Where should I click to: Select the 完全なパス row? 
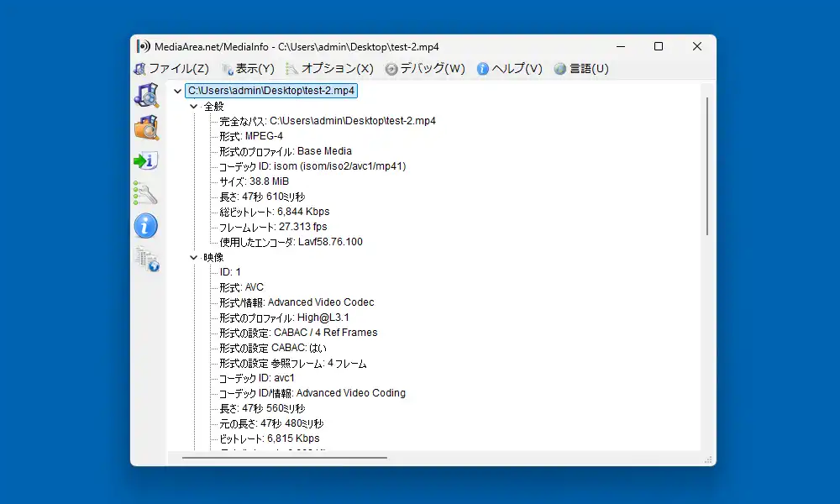pyautogui.click(x=328, y=121)
